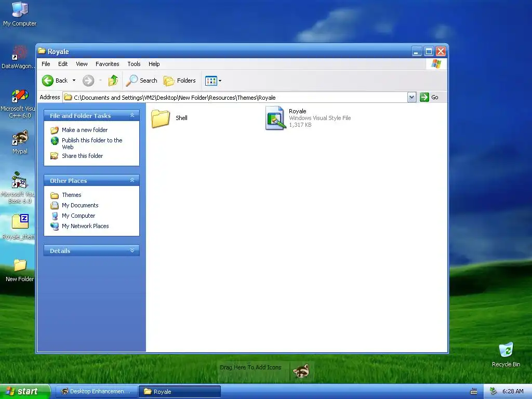532x399 pixels.
Task: Click the "Shell" folder name label
Action: (181, 118)
